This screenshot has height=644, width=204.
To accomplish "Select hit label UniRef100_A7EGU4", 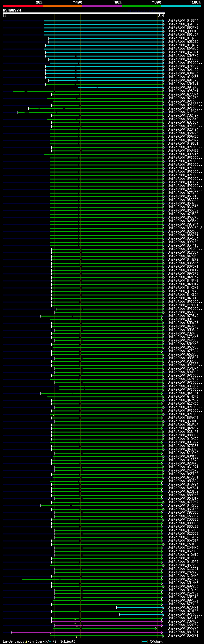I will 183,351.
